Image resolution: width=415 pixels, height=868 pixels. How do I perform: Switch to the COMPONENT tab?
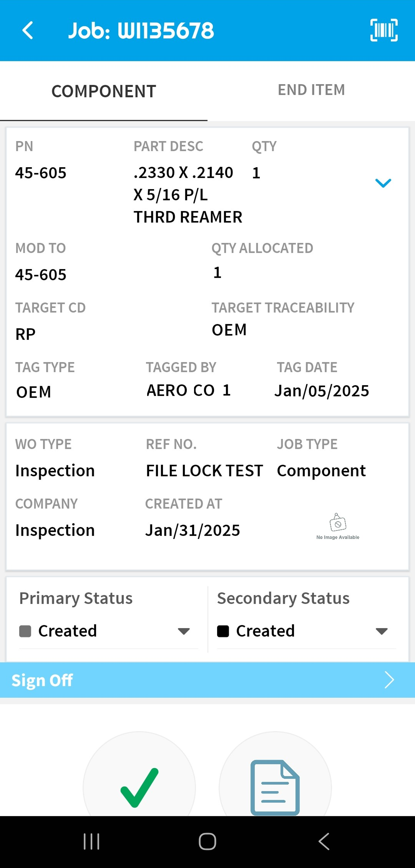[x=104, y=91]
